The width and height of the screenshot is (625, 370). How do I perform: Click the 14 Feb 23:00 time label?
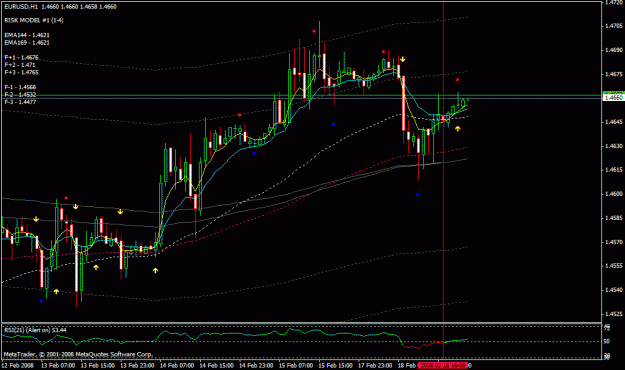tap(256, 366)
